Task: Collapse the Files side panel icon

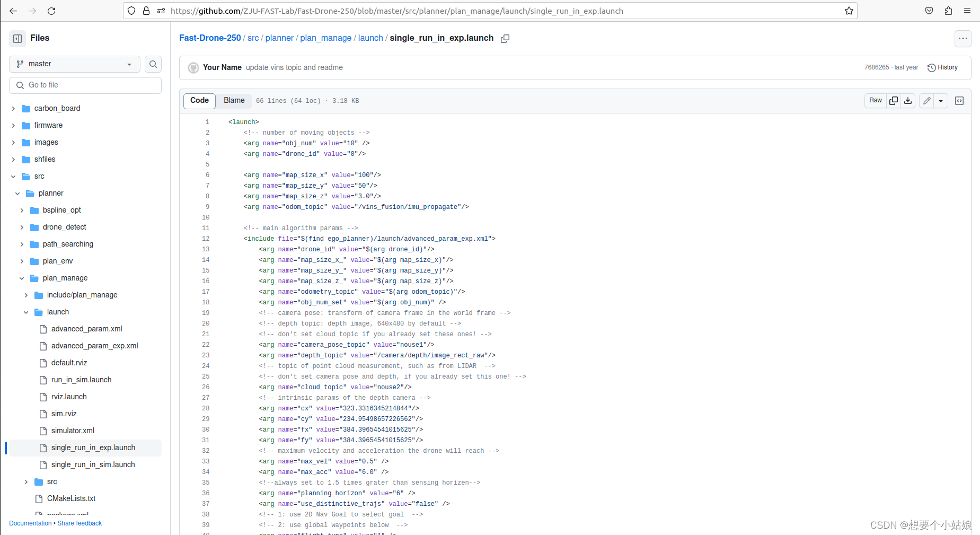Action: coord(17,38)
